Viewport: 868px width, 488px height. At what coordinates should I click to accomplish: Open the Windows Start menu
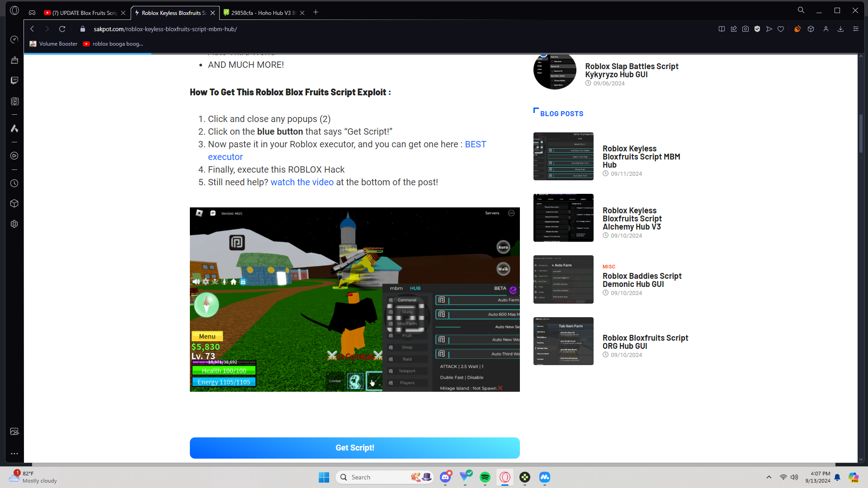point(324,477)
